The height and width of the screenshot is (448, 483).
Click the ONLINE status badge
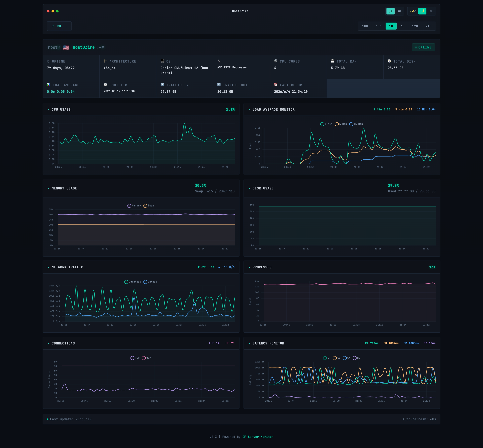[423, 47]
